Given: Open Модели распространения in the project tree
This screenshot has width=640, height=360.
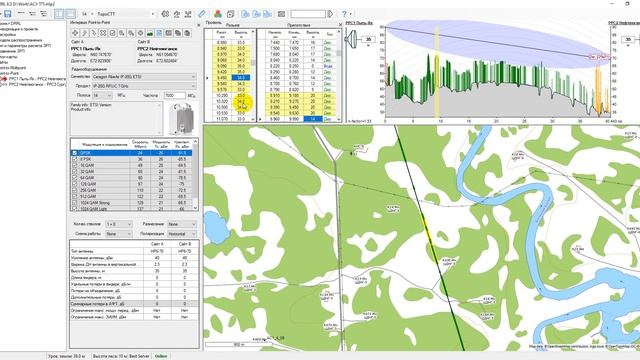Looking at the screenshot, I should [21, 40].
